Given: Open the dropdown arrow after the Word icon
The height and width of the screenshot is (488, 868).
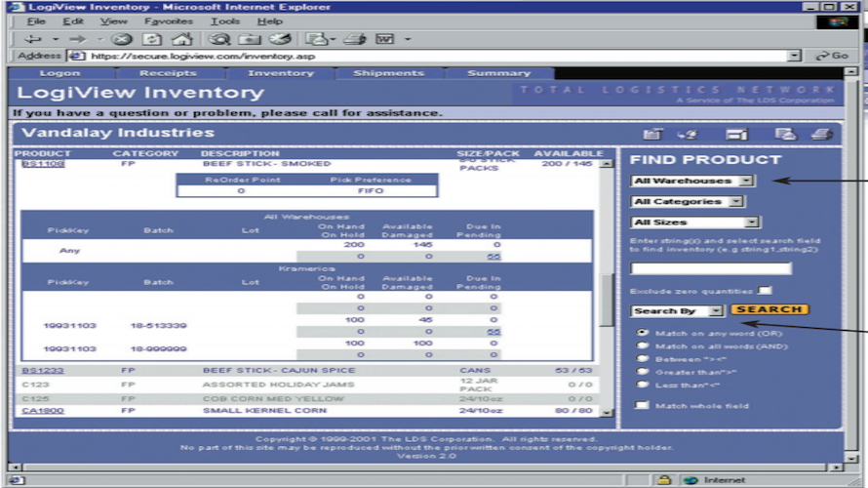Looking at the screenshot, I should tap(408, 39).
